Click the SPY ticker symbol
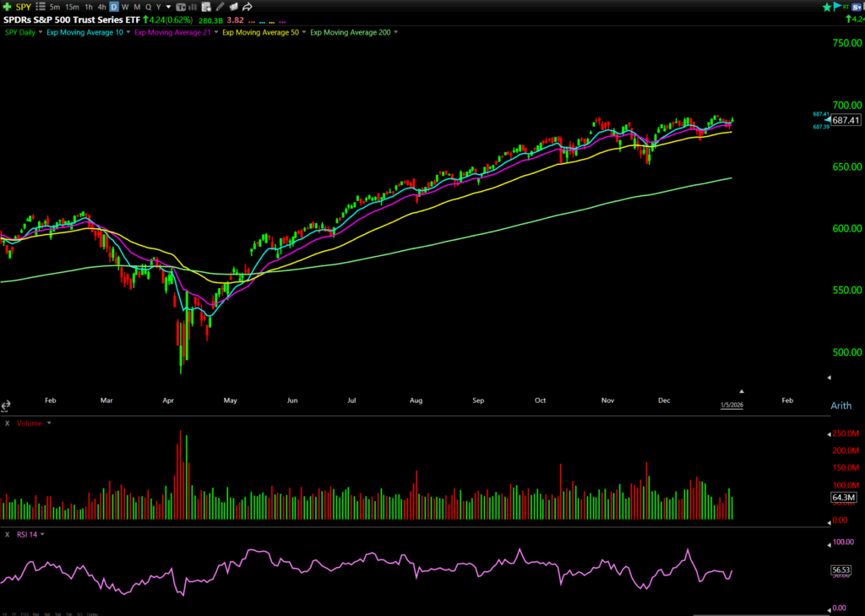 (x=23, y=7)
